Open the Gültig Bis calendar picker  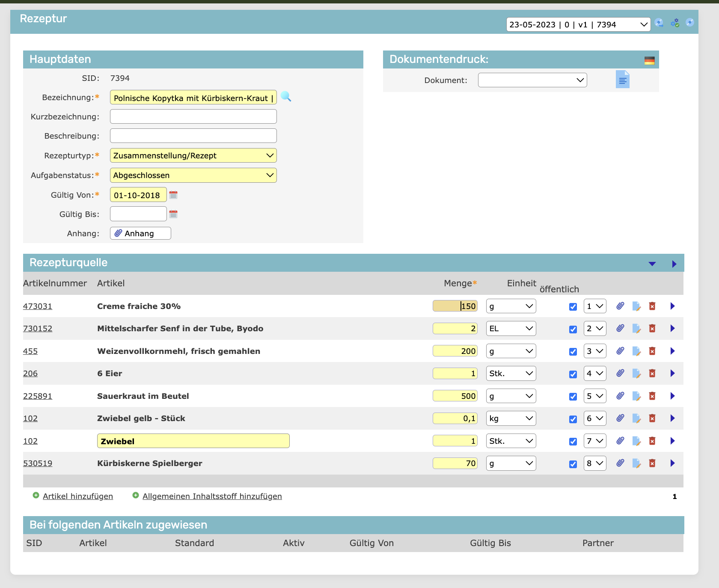tap(173, 214)
